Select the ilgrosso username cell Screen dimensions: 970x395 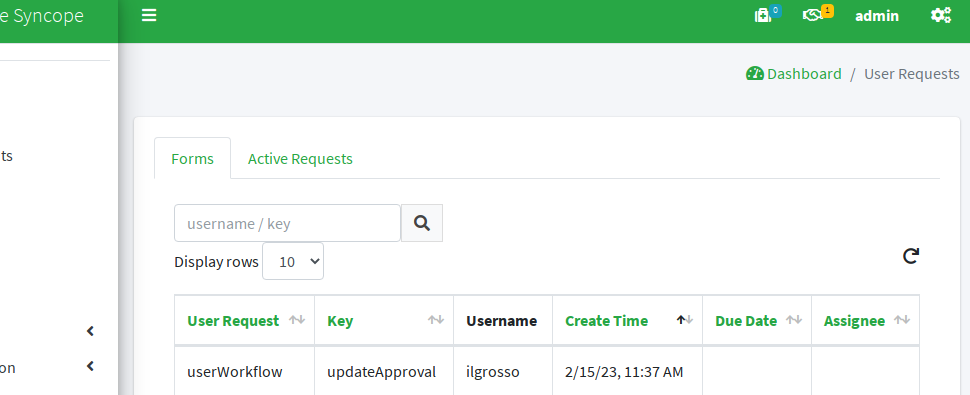(x=503, y=372)
